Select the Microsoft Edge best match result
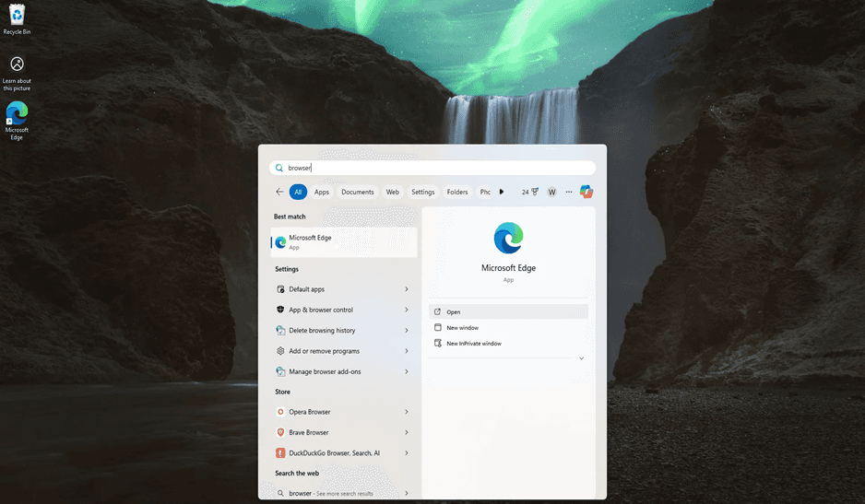This screenshot has height=504, width=865. [x=344, y=242]
